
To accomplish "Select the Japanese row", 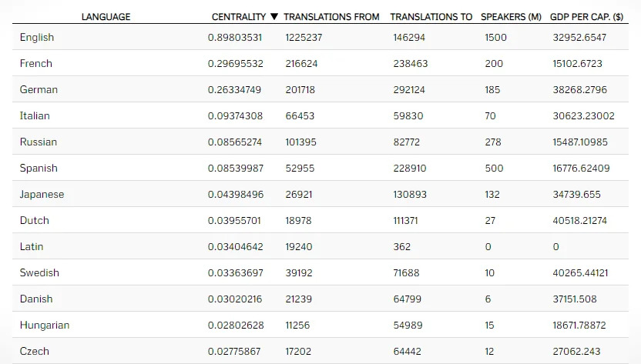I will 42,195.
